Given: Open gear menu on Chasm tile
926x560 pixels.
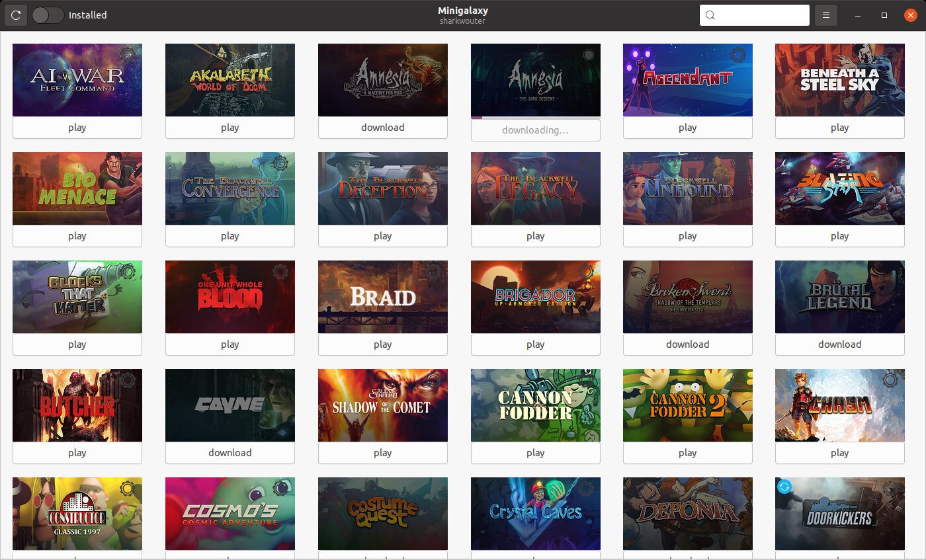Looking at the screenshot, I should pyautogui.click(x=890, y=380).
